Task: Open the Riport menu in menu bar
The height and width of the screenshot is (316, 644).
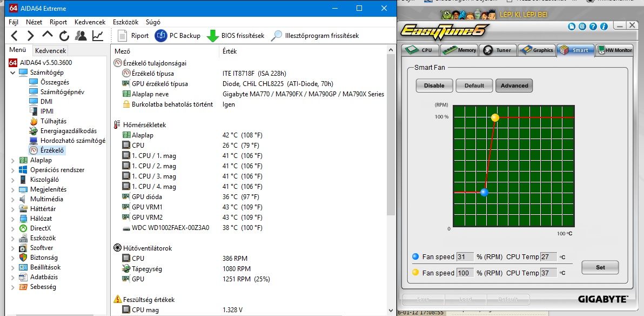Action: click(x=58, y=22)
